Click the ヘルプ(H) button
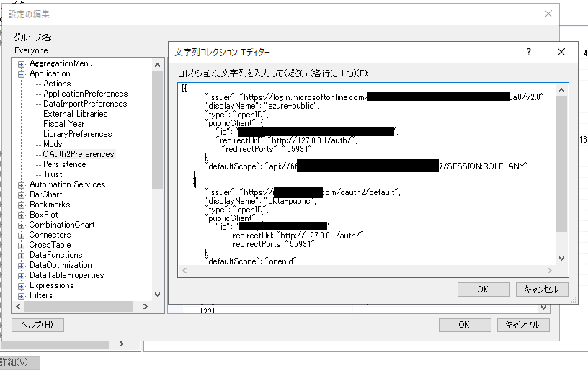The height and width of the screenshot is (376, 588). click(x=37, y=325)
